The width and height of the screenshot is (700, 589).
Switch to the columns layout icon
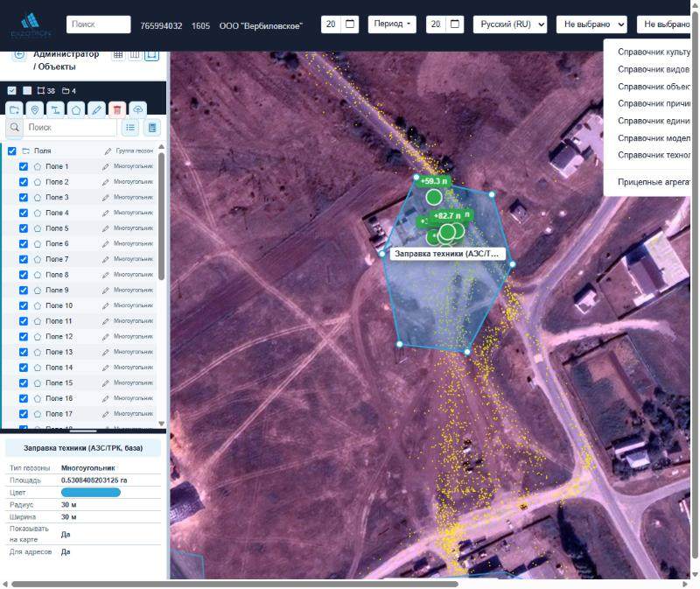click(x=135, y=54)
